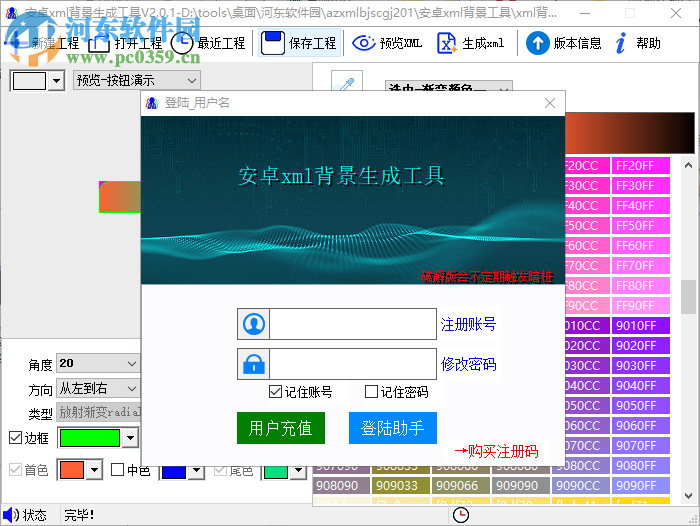Select the 9090FF color swatch
The height and width of the screenshot is (526, 700).
click(x=641, y=485)
